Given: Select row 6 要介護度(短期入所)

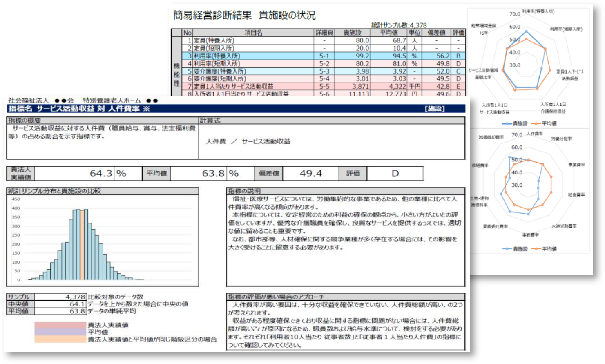Looking at the screenshot, I should coord(323,79).
